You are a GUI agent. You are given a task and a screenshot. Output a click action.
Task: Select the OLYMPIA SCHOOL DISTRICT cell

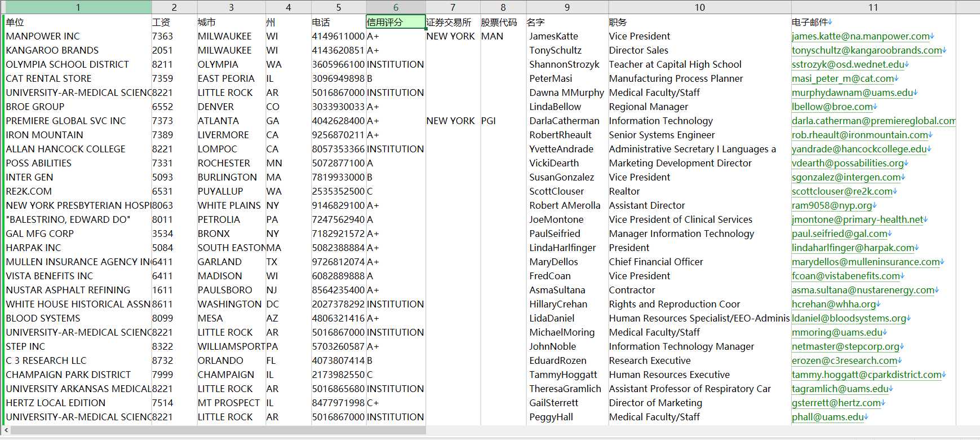click(78, 64)
